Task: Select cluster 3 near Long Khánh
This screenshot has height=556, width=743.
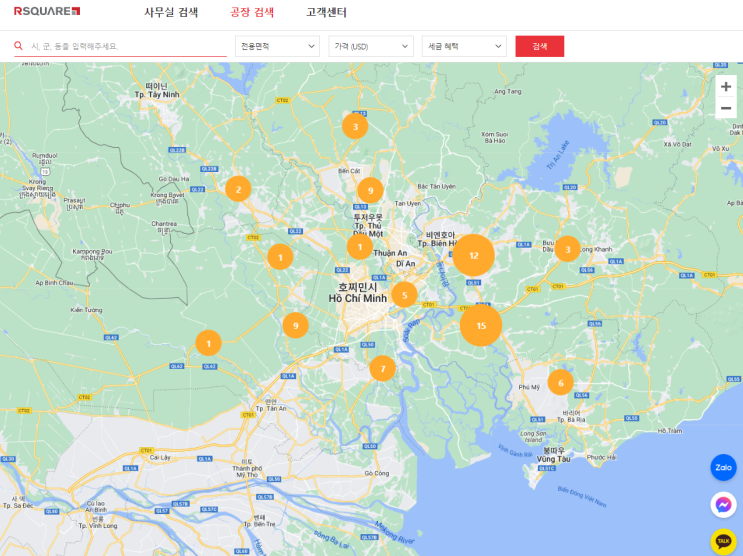Action: [567, 248]
